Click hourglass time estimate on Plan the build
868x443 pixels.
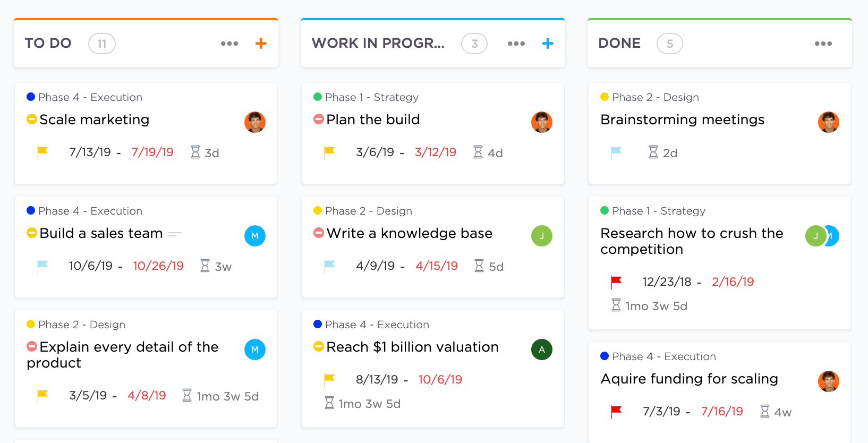pyautogui.click(x=479, y=152)
